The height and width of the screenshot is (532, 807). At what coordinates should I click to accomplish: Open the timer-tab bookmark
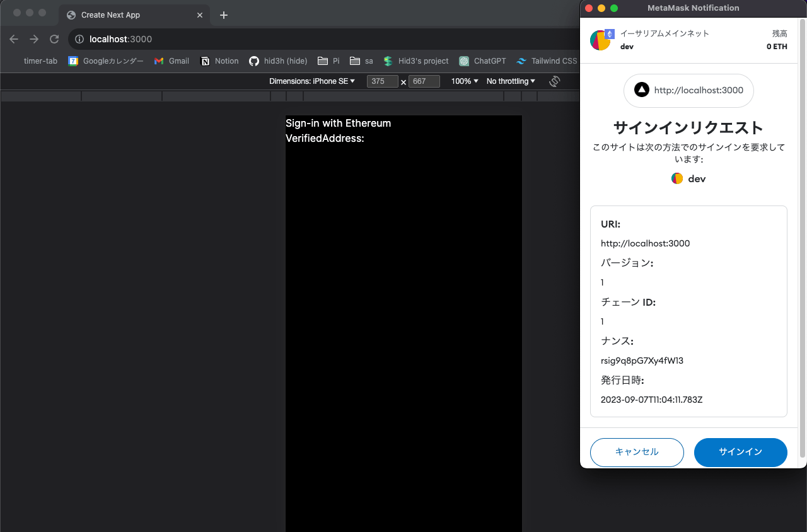click(40, 61)
